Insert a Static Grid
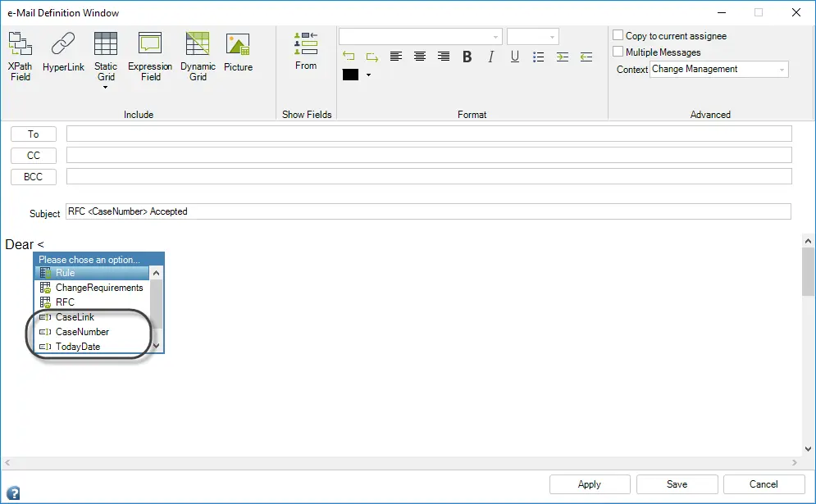Viewport: 816px width, 504px height. pos(106,57)
